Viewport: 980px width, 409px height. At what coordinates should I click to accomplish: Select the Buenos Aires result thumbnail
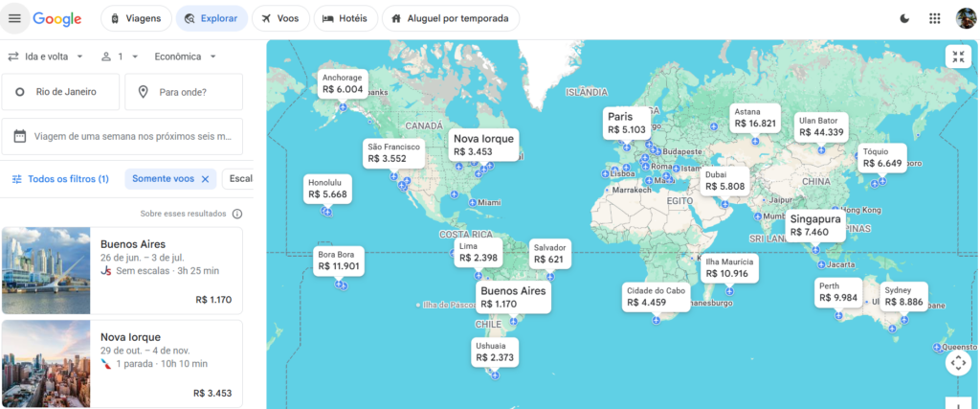pyautogui.click(x=46, y=270)
